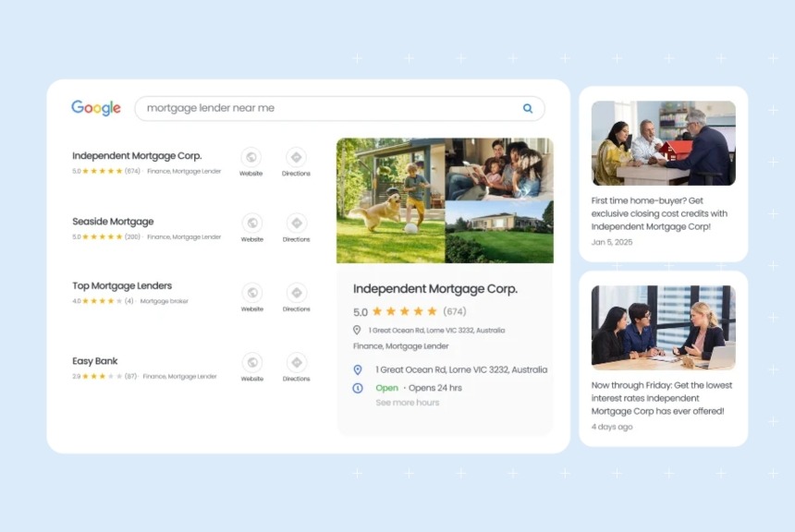This screenshot has width=795, height=532.
Task: Open the lowest interest rates post image
Action: 663,327
